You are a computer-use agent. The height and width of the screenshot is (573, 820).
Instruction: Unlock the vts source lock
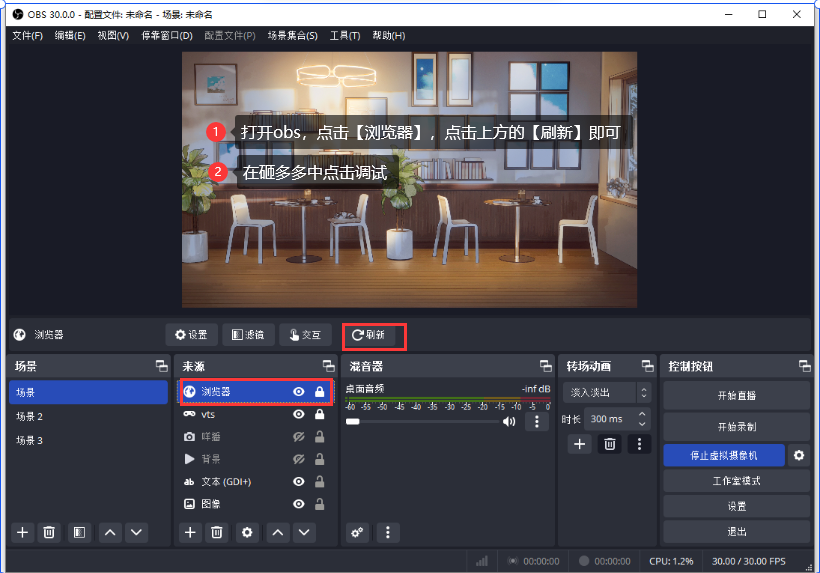320,415
